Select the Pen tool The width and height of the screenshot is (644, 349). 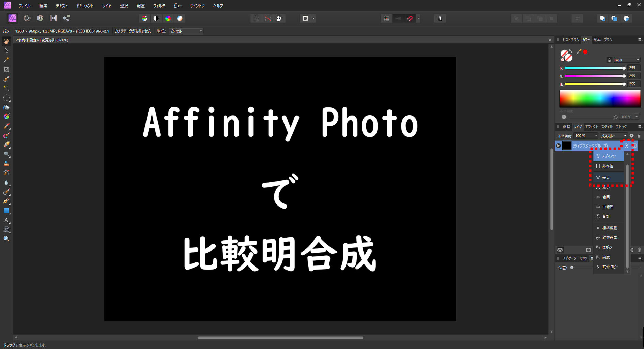(6, 201)
